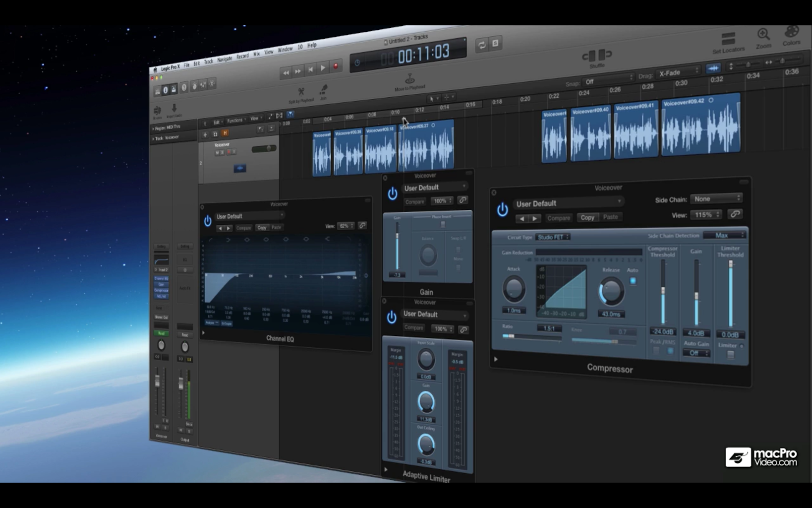Screen dimensions: 812x508
Task: Toggle Phase Invert checkbox in Gain plugin
Action: (443, 225)
